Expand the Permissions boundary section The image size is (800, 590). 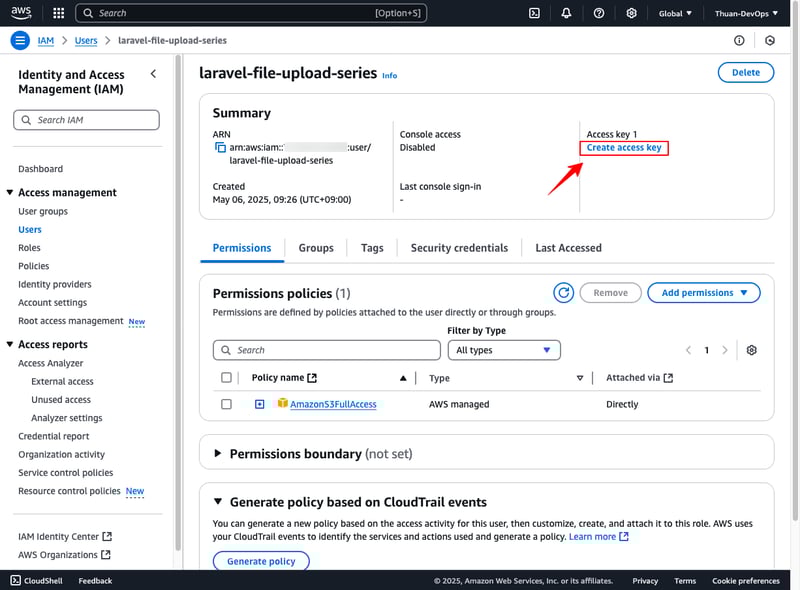point(218,454)
